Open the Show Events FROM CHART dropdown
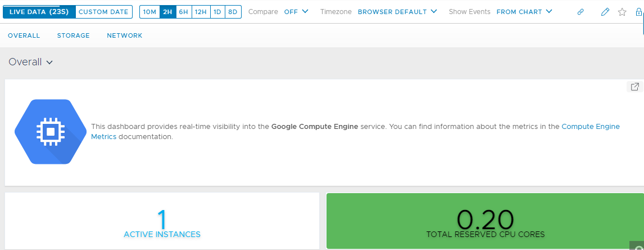 point(524,12)
